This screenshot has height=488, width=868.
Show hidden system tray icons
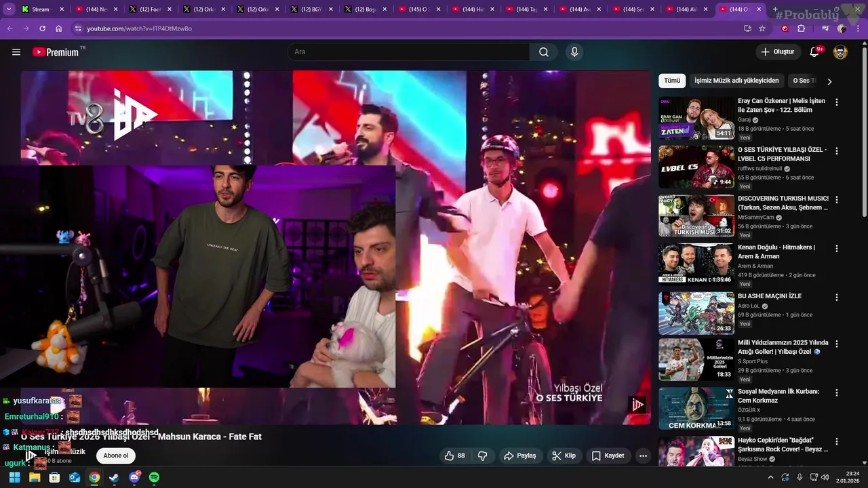770,477
